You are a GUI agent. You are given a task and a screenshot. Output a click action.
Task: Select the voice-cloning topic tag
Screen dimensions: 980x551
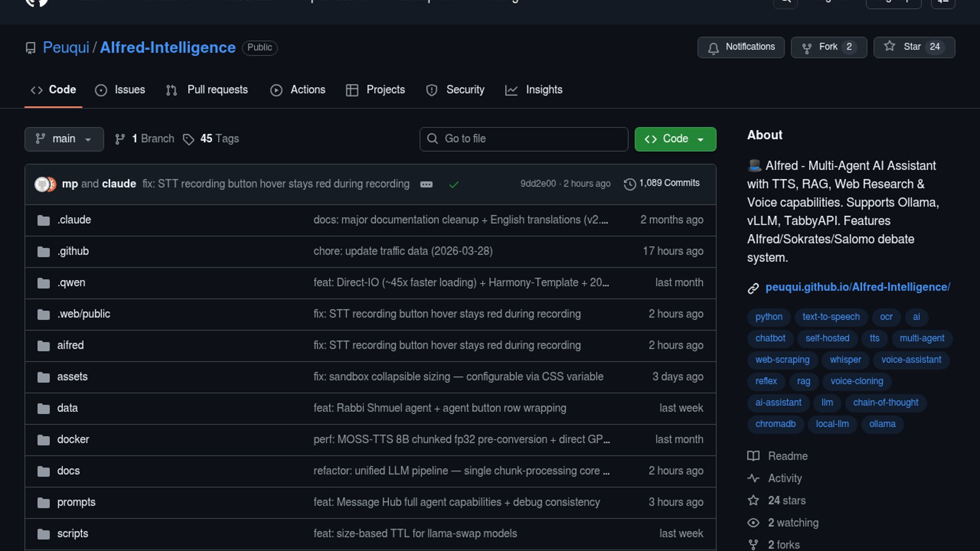tap(856, 381)
